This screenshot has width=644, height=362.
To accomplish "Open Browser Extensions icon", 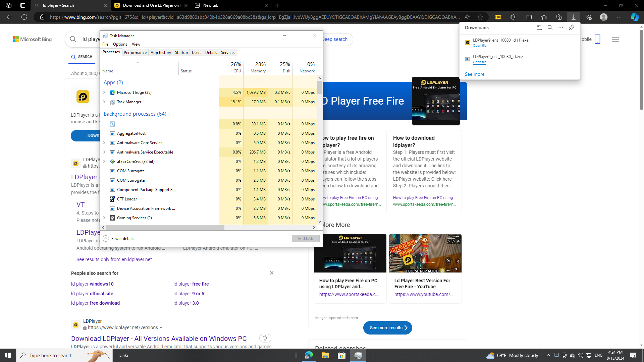I will [x=513, y=17].
